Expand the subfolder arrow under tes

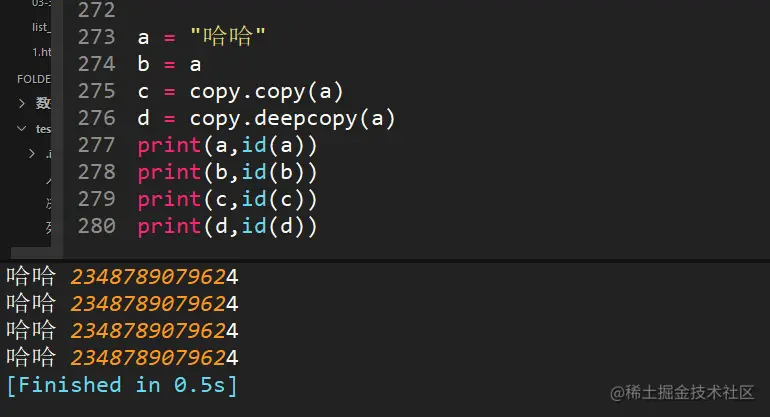coord(32,154)
